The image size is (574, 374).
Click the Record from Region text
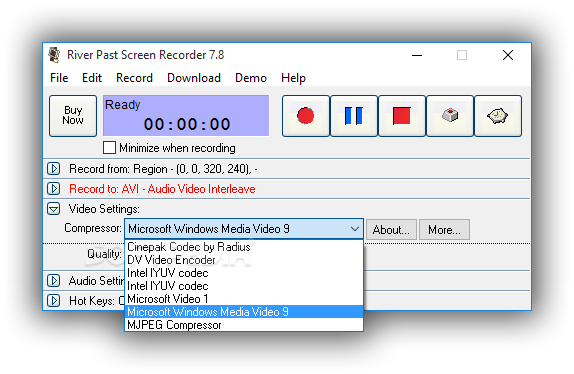coord(163,169)
